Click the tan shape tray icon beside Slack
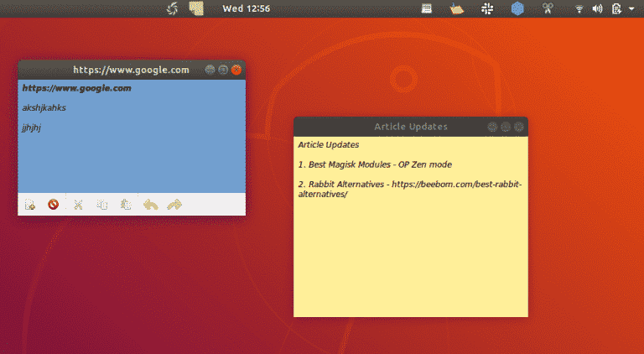The height and width of the screenshot is (354, 644). 457,8
